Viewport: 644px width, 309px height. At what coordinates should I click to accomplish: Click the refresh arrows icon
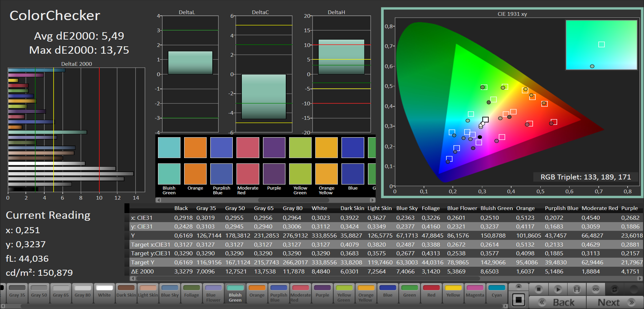(x=614, y=289)
